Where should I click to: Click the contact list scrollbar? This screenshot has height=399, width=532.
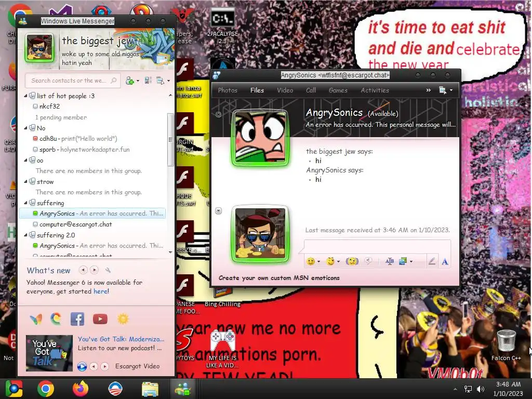pyautogui.click(x=170, y=139)
